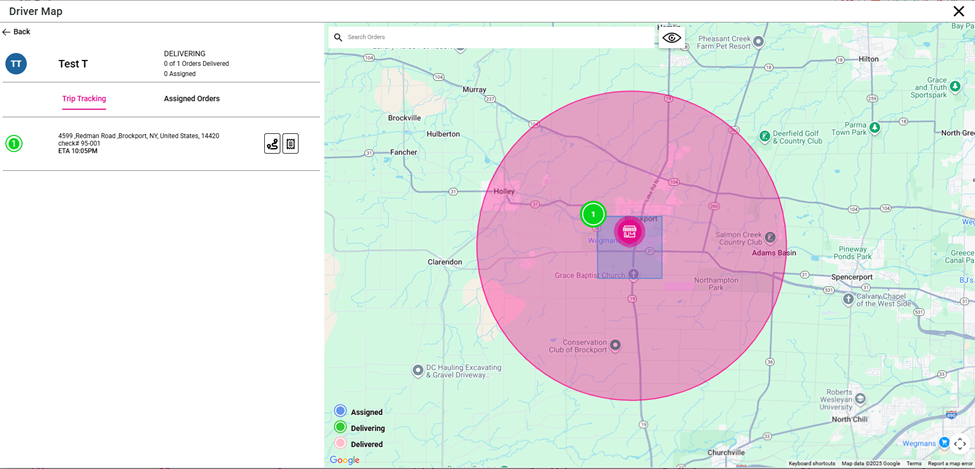Viewport: 975px width, 469px height.
Task: Switch to the Assigned Orders tab
Action: point(192,99)
